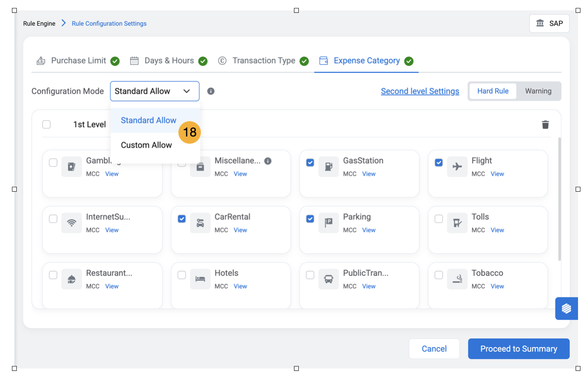Screen dimensions: 588x384
Task: Uncheck the CarRental category checkbox
Action: [x=182, y=219]
